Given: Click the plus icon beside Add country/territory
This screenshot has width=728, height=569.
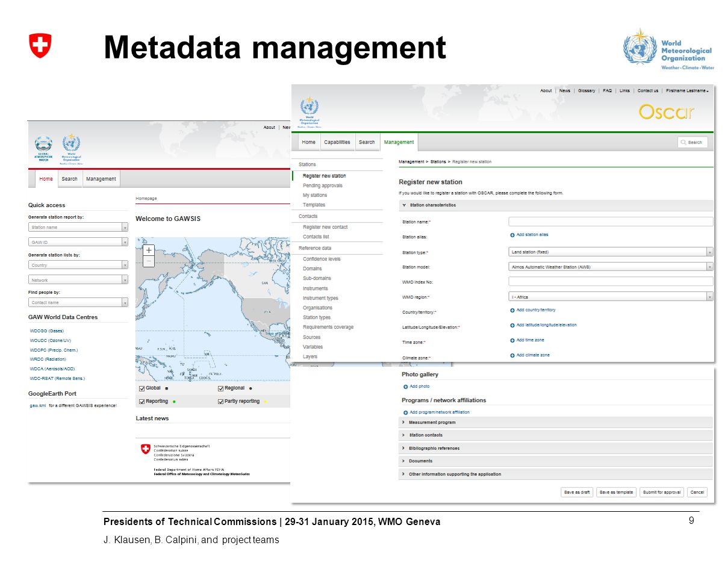Looking at the screenshot, I should [x=512, y=310].
